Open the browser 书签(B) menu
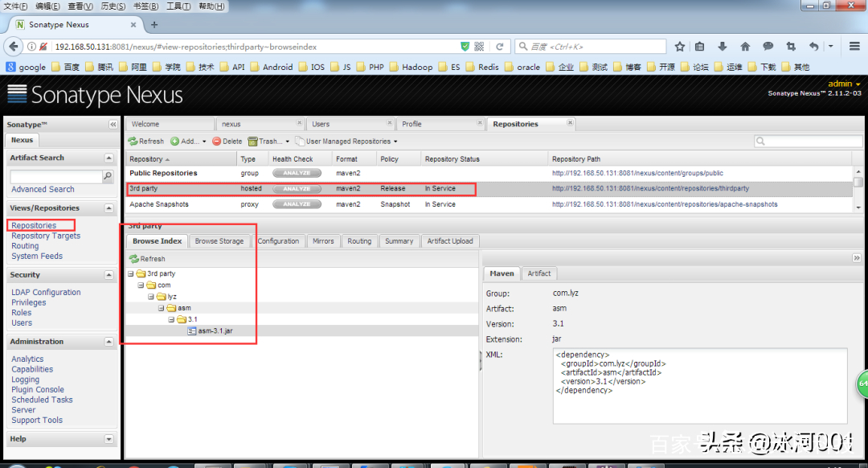 point(145,6)
